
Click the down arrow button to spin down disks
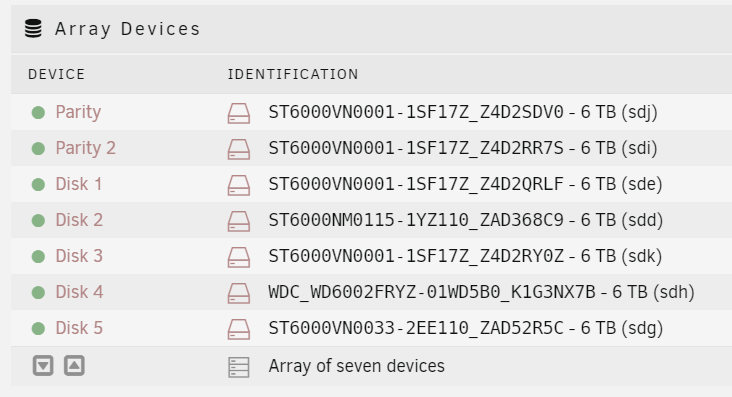(43, 365)
